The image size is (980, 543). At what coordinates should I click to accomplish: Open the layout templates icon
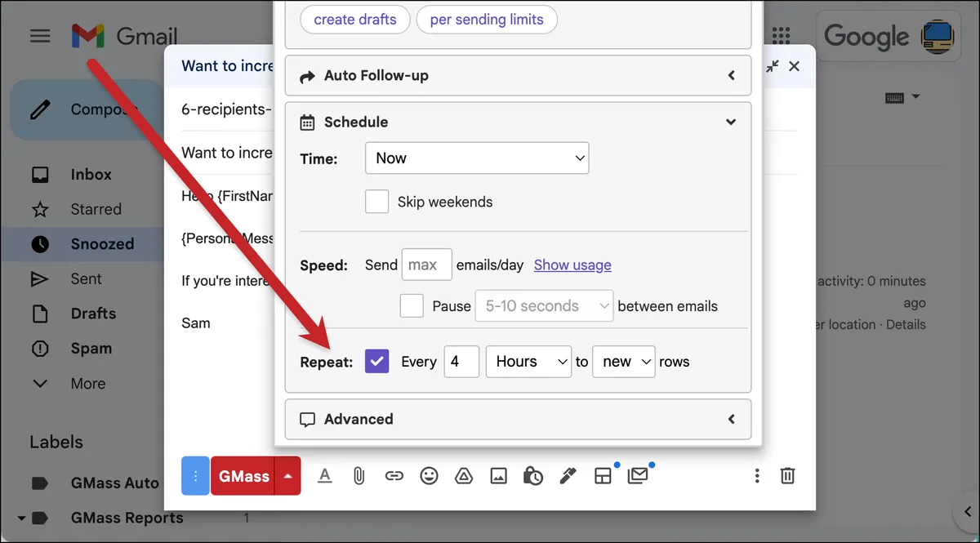[x=603, y=476]
